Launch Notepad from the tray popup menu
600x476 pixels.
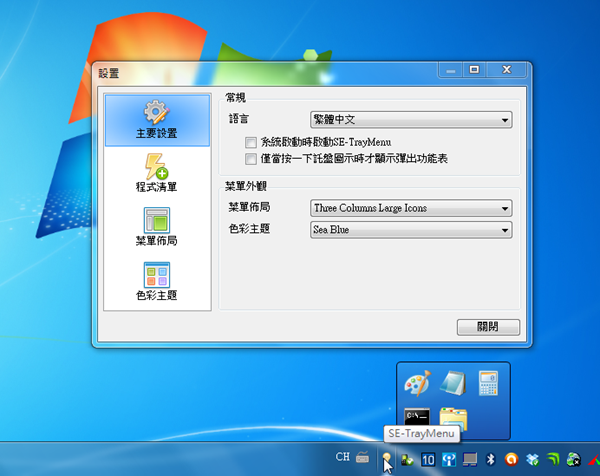click(453, 383)
